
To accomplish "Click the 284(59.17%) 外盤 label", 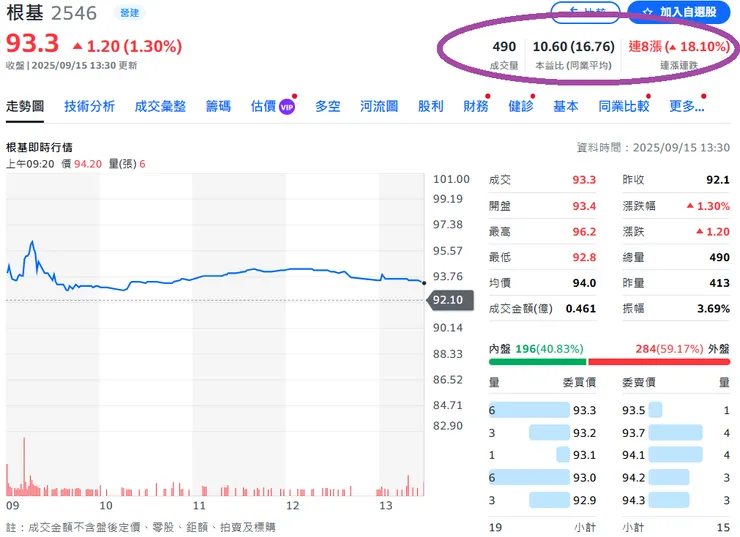I will point(682,349).
